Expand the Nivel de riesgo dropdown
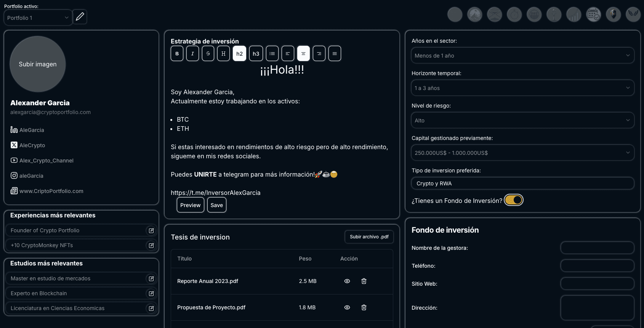This screenshot has height=328, width=644. (522, 121)
